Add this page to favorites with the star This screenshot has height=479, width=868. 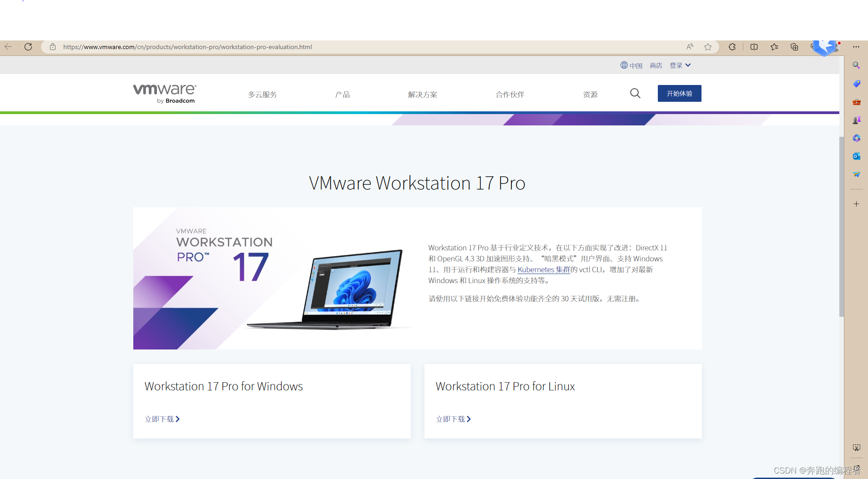click(x=708, y=47)
